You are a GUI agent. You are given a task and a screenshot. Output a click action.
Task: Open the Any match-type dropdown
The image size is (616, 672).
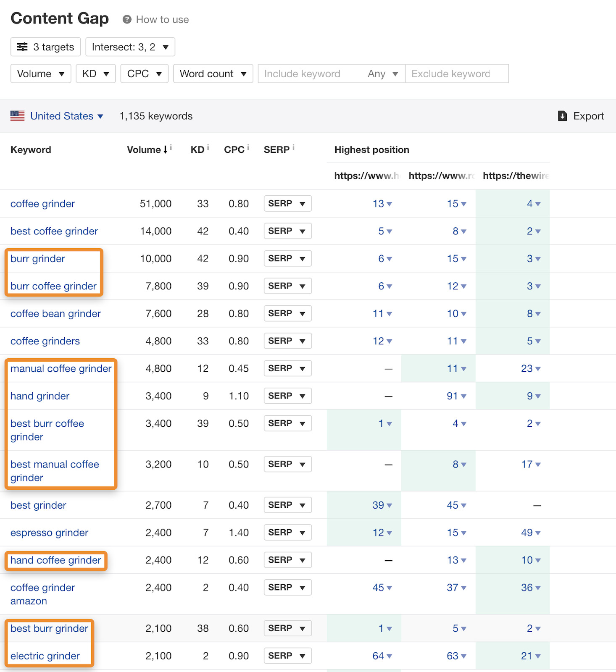click(x=382, y=74)
